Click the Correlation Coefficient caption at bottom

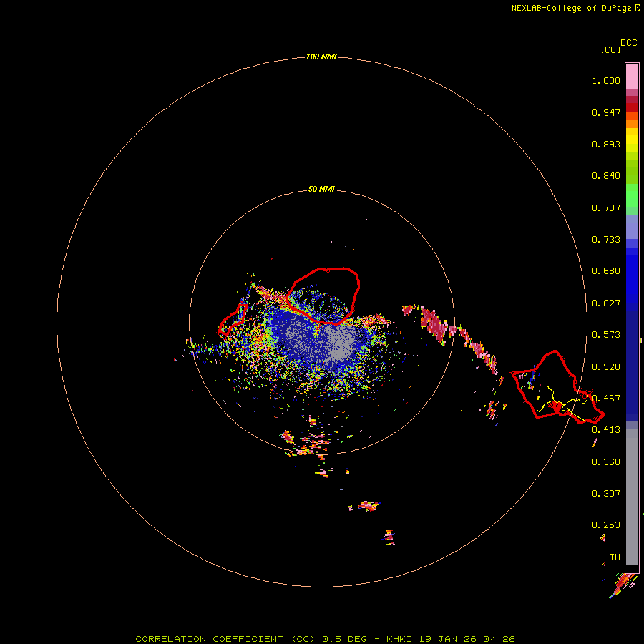325,639
